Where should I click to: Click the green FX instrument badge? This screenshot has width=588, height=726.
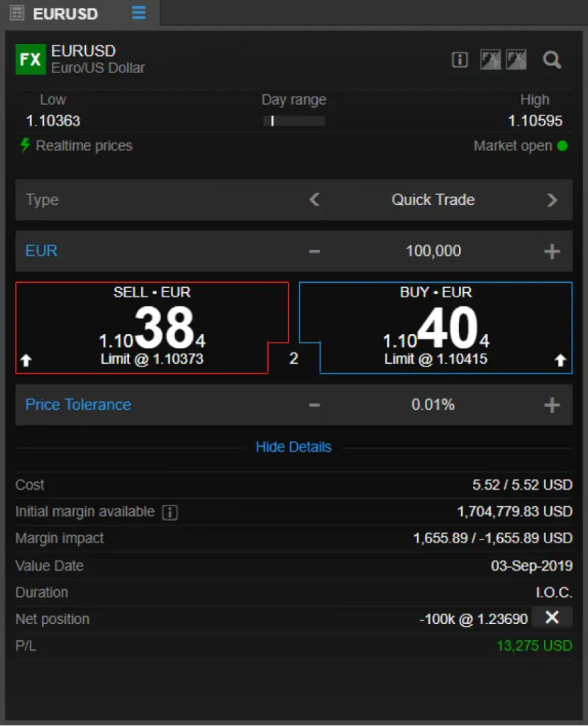[x=30, y=60]
